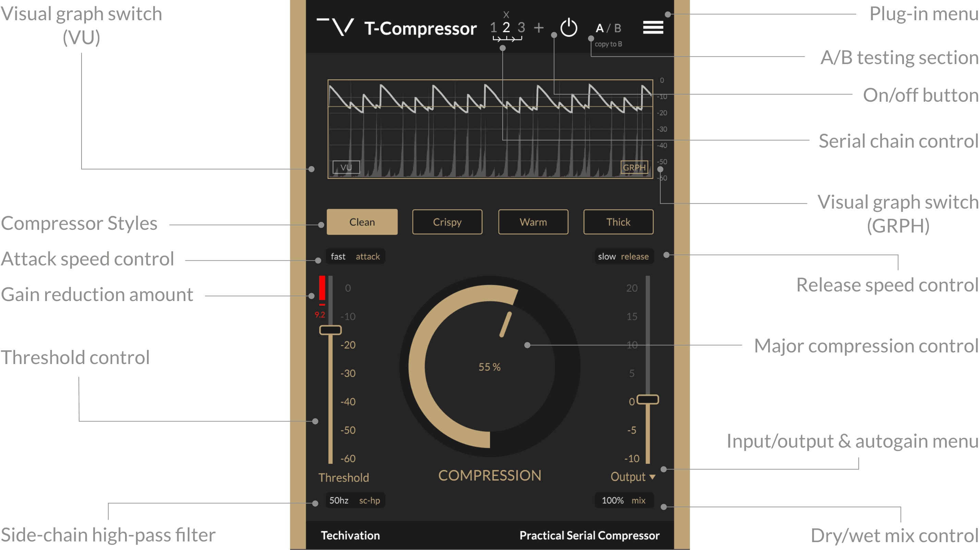Select serial chain stage 3
The width and height of the screenshot is (980, 550).
click(x=521, y=27)
